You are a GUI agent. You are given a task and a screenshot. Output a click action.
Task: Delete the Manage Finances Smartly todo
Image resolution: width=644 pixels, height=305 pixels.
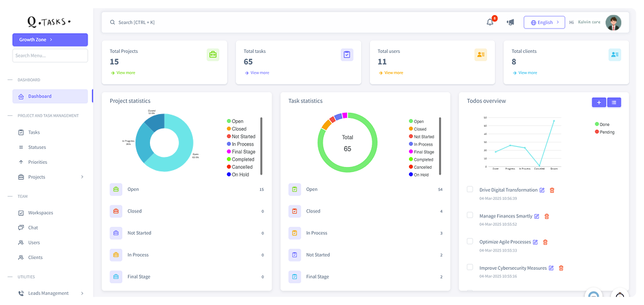pyautogui.click(x=546, y=216)
